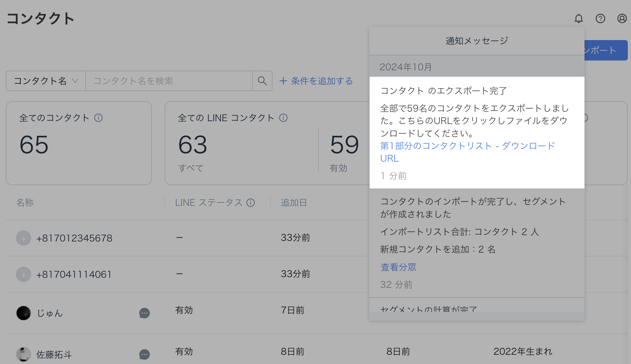Click 条件を追加する link
This screenshot has height=364, width=631.
[x=316, y=81]
